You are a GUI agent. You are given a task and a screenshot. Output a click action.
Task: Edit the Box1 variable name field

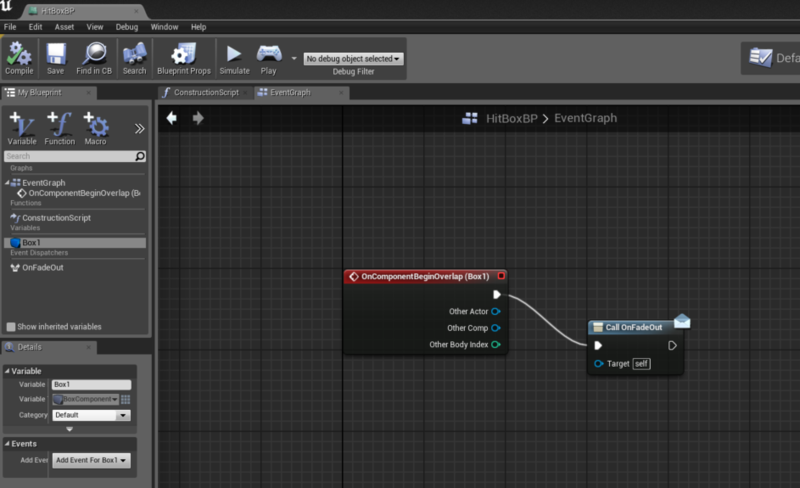coord(91,384)
